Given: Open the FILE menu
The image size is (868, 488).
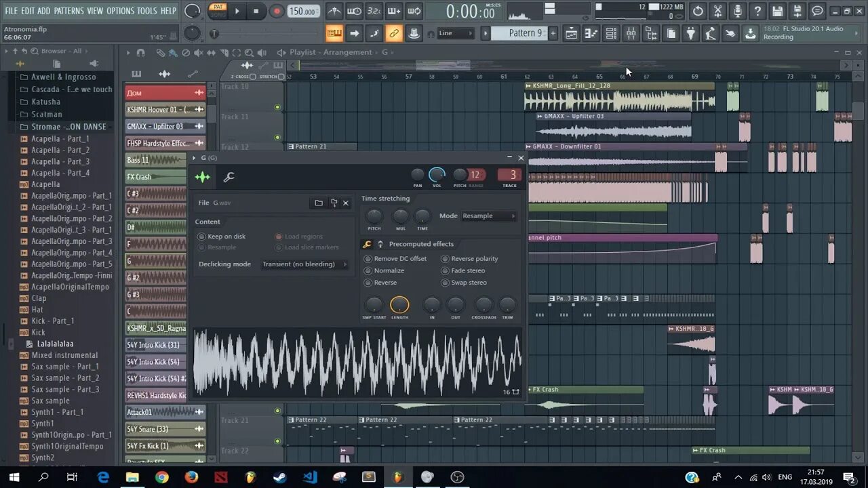Looking at the screenshot, I should pyautogui.click(x=12, y=11).
